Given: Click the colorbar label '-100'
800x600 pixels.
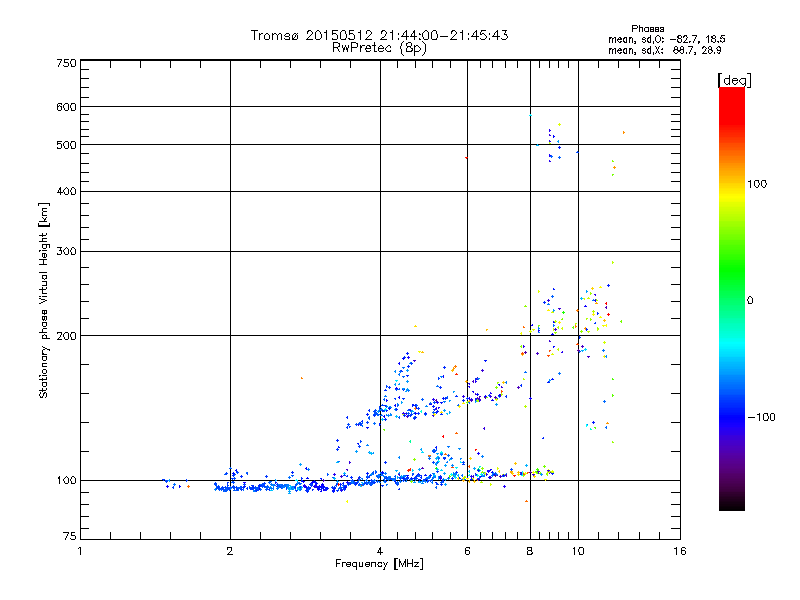Looking at the screenshot, I should 761,417.
